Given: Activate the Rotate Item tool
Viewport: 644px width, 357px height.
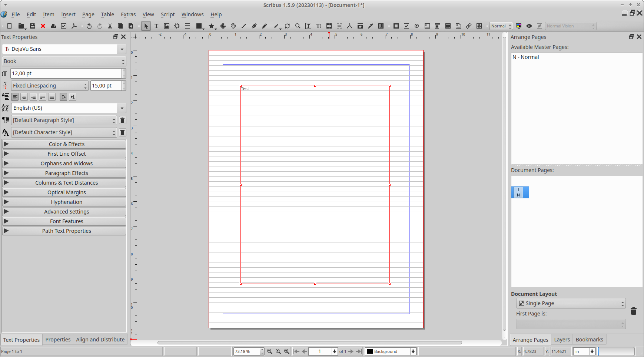Looking at the screenshot, I should (287, 26).
